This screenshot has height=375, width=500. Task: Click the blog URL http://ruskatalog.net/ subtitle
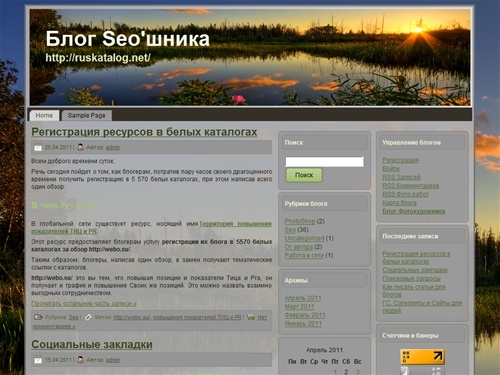[98, 58]
